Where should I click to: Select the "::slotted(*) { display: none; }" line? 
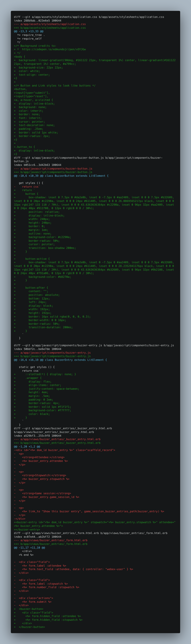(x=45, y=374)
